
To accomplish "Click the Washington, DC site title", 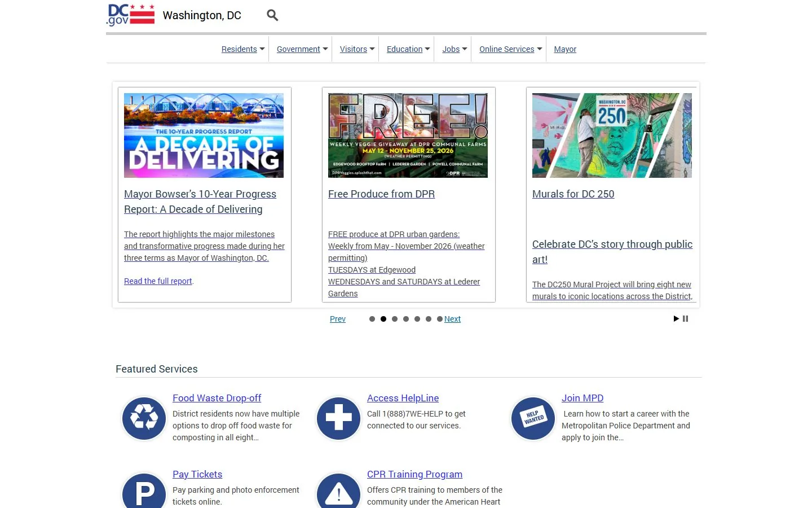I will point(202,15).
